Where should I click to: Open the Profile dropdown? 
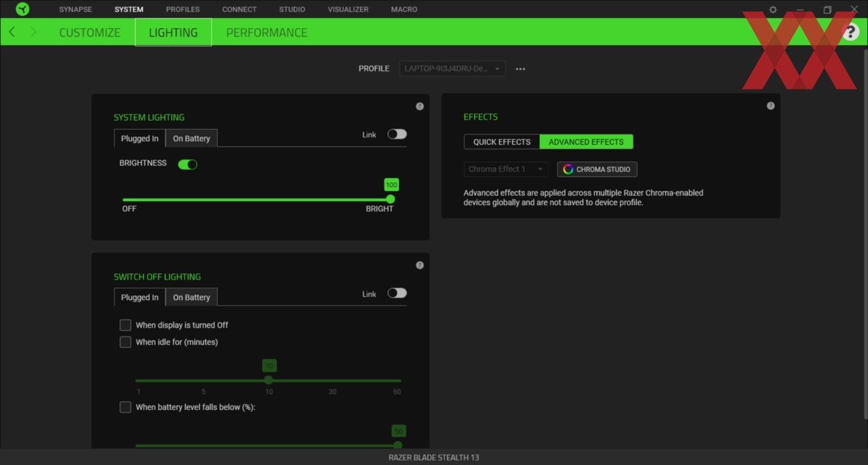point(453,68)
